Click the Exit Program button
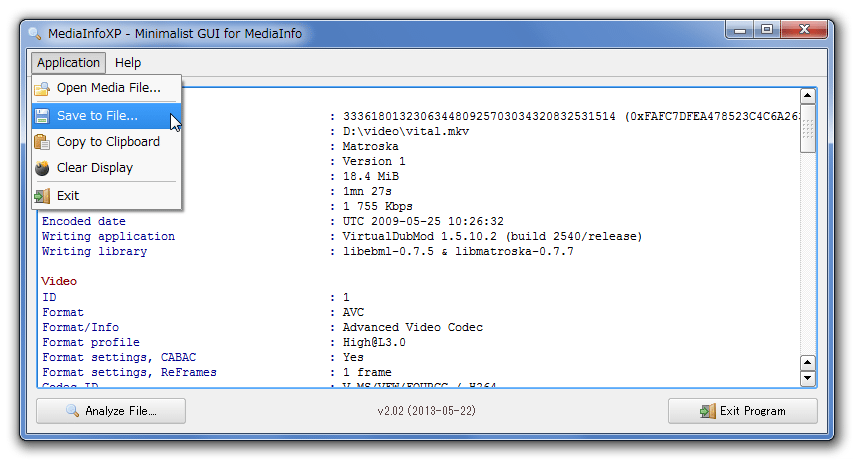This screenshot has width=857, height=463. click(743, 411)
